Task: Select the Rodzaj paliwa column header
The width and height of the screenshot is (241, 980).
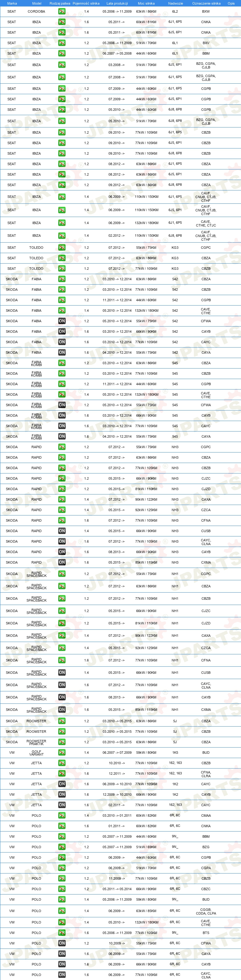Action: pos(60,3)
